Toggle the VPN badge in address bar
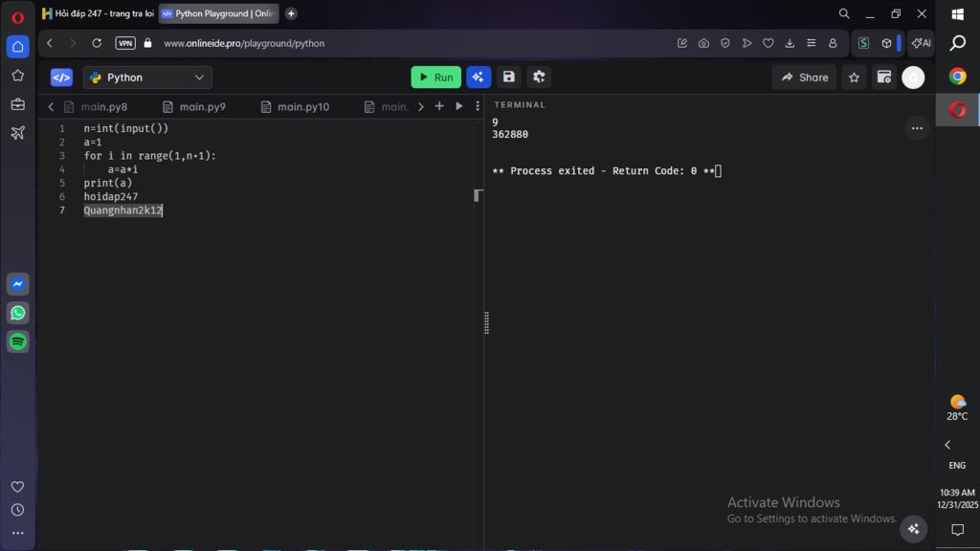Screen dimensions: 980x551 point(125,43)
